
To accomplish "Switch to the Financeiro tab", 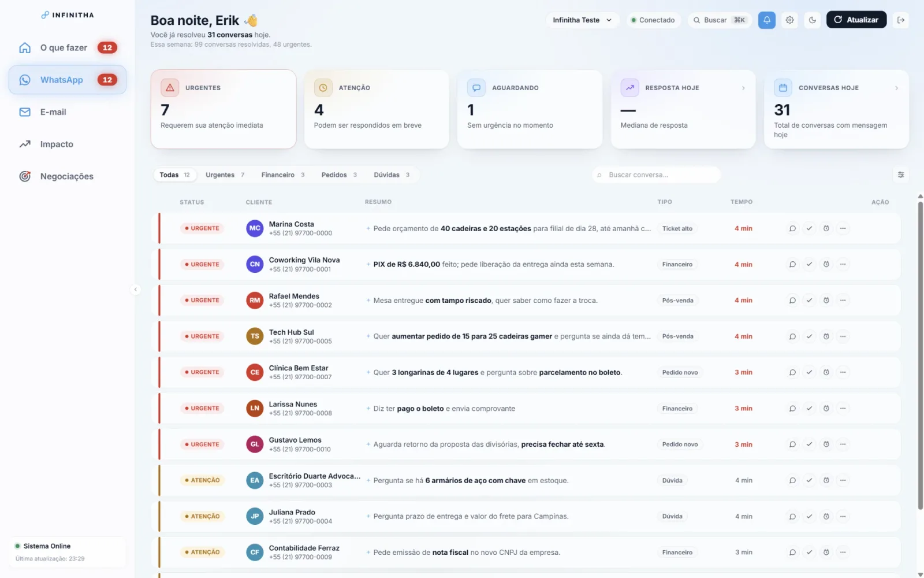I will click(283, 175).
